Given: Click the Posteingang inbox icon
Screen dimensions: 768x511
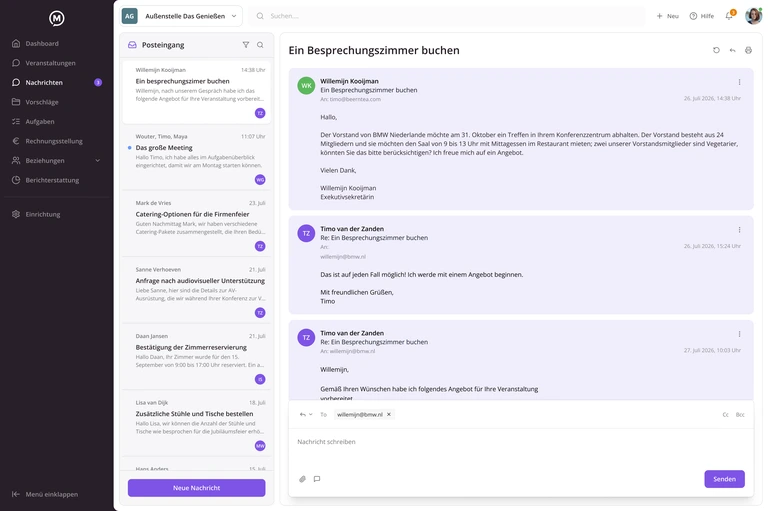Looking at the screenshot, I should click(x=132, y=45).
